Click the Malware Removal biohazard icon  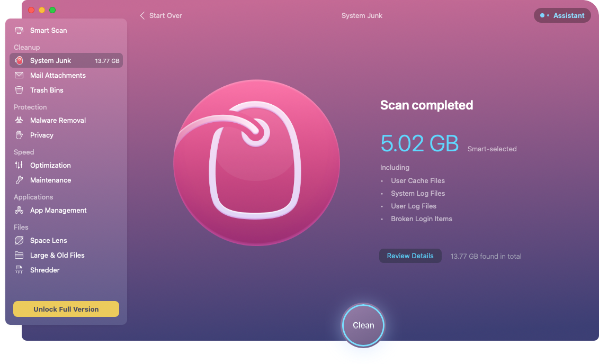tap(19, 120)
